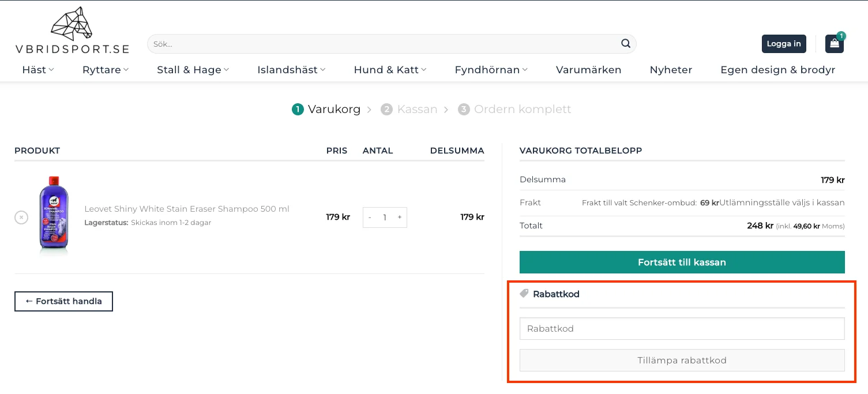Click the total amount 248 kr
This screenshot has width=868, height=394.
tap(760, 226)
